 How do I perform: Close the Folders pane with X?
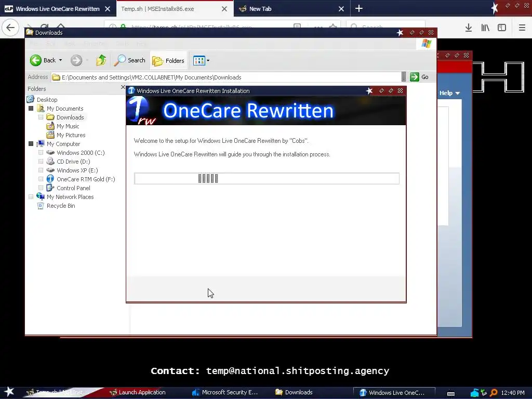click(123, 87)
